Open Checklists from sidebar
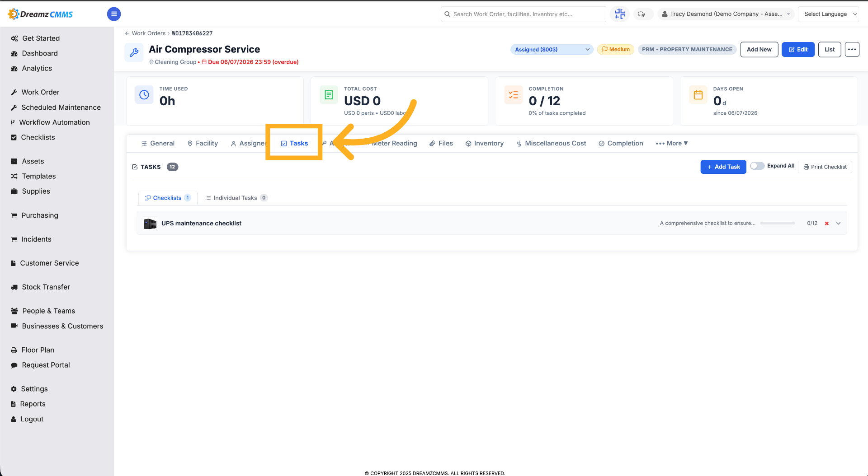 click(38, 137)
